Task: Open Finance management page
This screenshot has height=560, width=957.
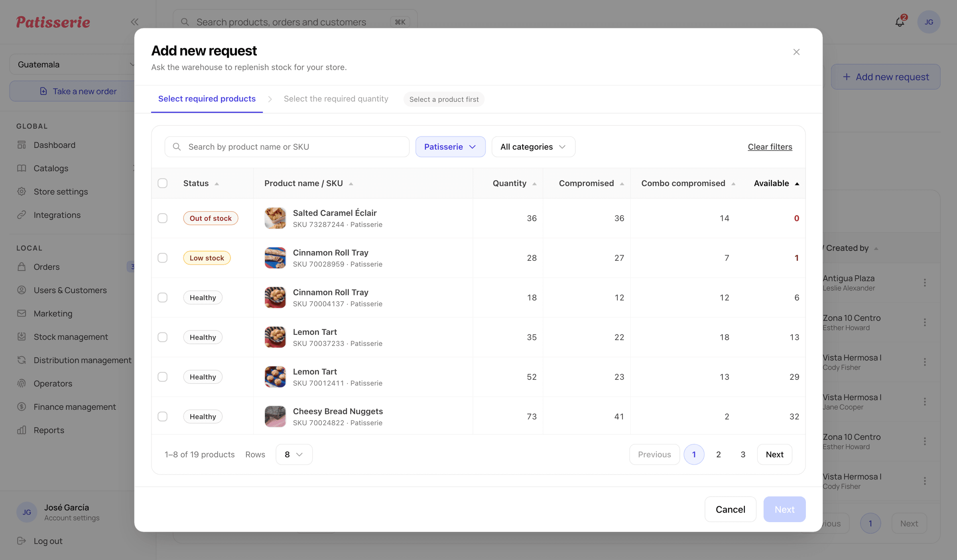Action: pos(75,407)
